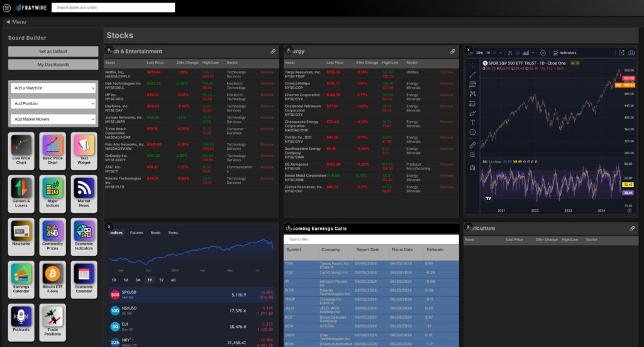
Task: Remove Exxon Mobil Corporation from Energy list
Action: coord(447,176)
